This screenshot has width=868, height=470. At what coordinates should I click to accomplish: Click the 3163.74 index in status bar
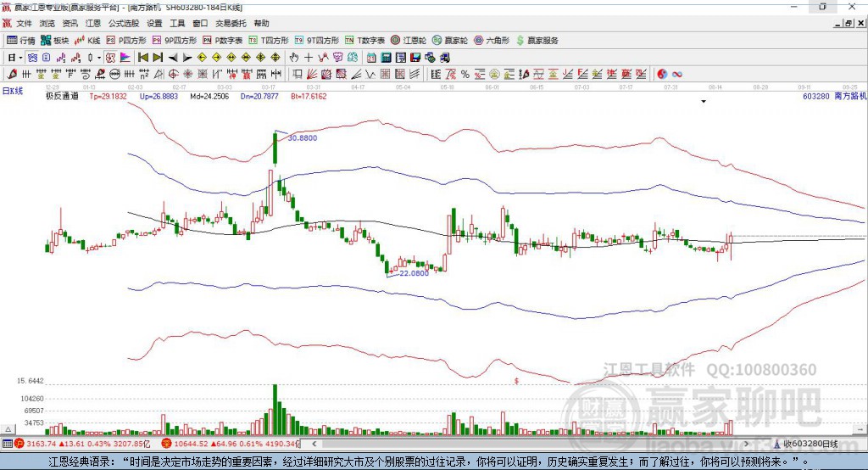click(x=41, y=444)
